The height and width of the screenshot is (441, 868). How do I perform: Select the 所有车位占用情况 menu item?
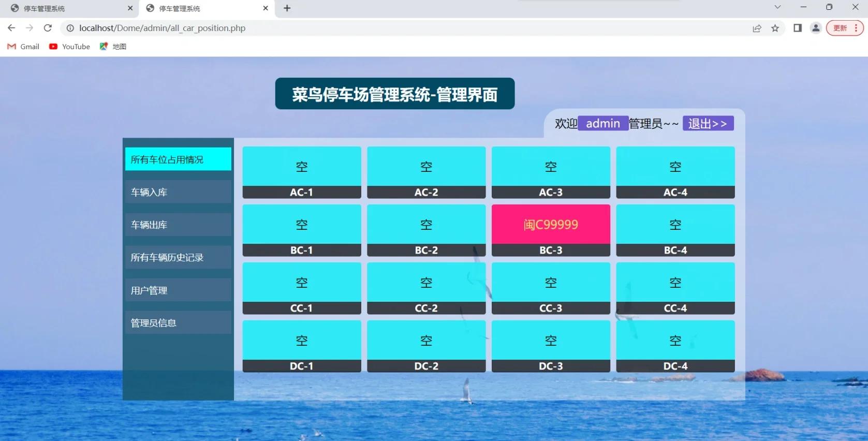click(178, 159)
